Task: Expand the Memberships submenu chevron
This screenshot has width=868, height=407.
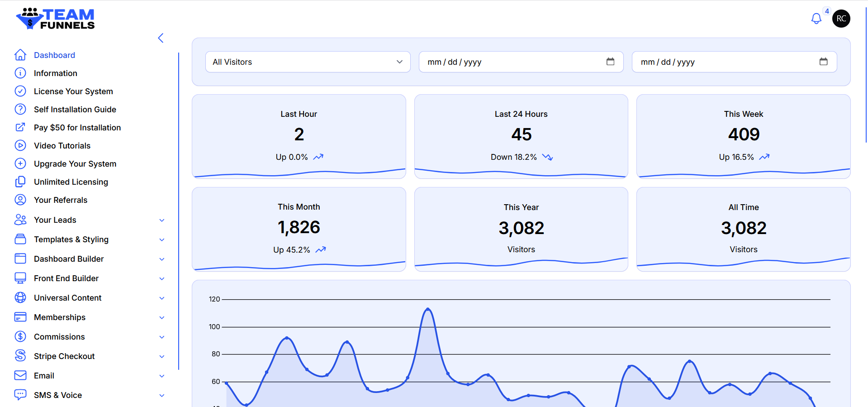Action: point(162,317)
